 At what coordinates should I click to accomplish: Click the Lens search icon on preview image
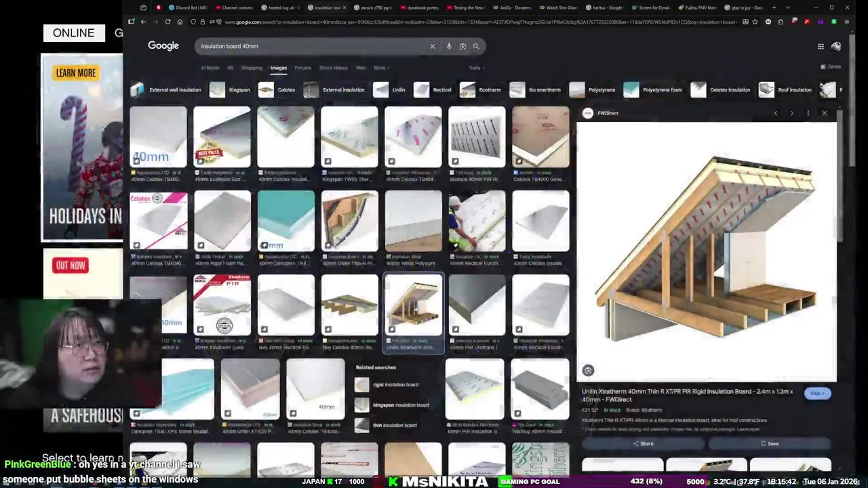[x=588, y=371]
